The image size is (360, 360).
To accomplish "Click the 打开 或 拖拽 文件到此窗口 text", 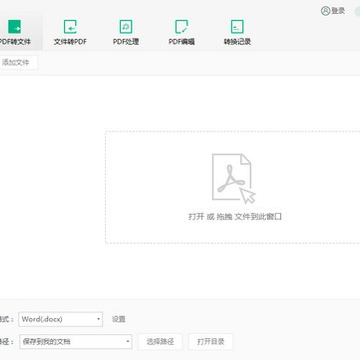I will (235, 217).
